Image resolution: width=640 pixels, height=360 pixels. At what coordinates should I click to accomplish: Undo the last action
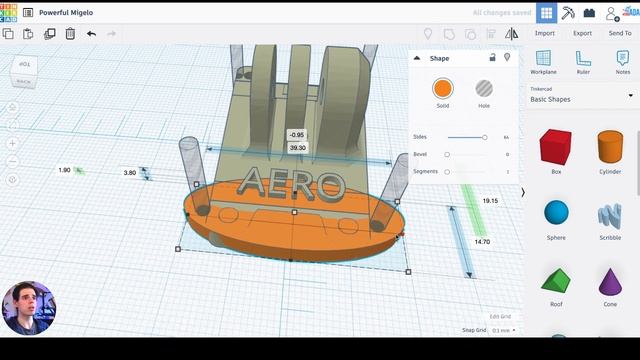pos(91,33)
